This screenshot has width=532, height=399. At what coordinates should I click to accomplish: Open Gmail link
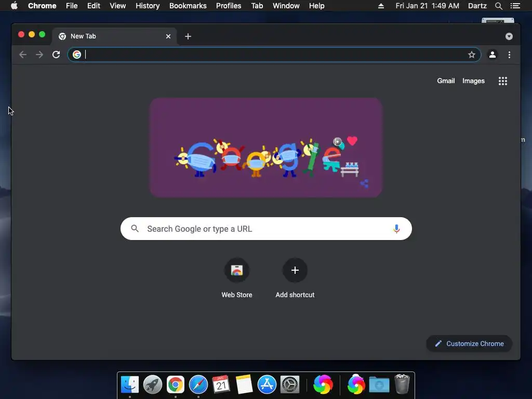pyautogui.click(x=446, y=81)
